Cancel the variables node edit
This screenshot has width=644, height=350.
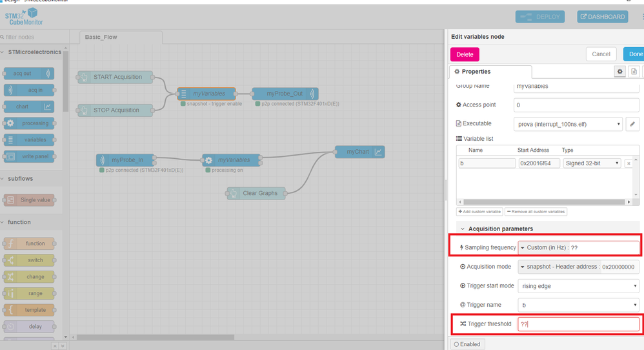point(601,54)
